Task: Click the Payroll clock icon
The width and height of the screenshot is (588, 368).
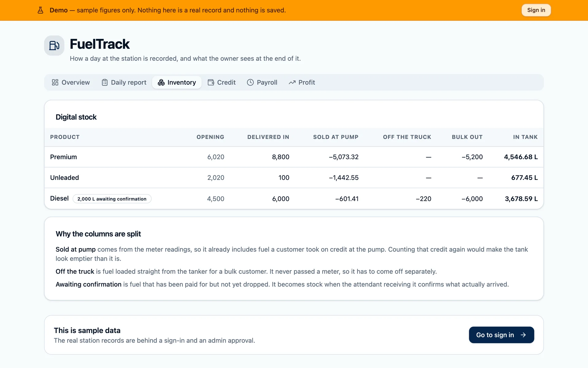Action: [251, 82]
